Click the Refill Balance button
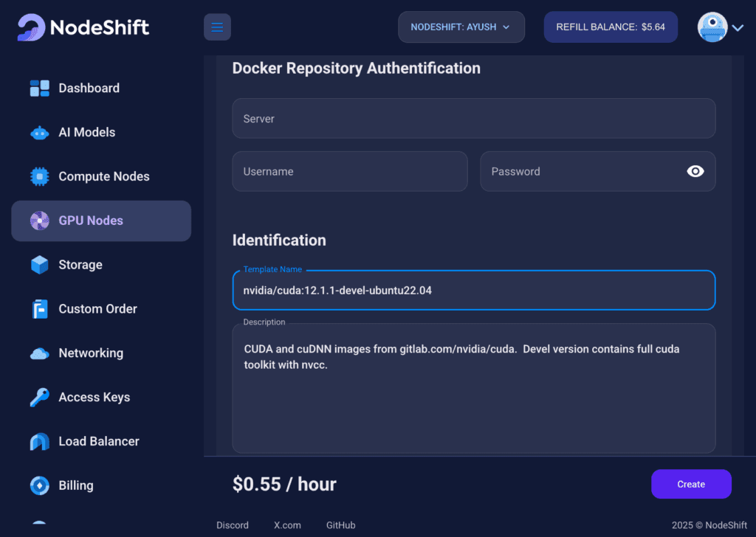Screen dimensions: 756x537 611,27
